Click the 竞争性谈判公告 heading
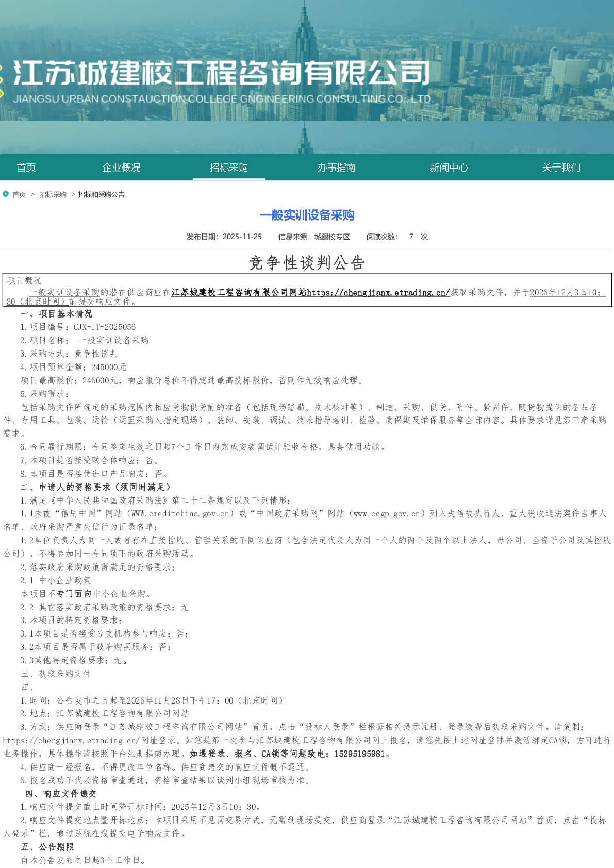This screenshot has height=868, width=614. 307,263
